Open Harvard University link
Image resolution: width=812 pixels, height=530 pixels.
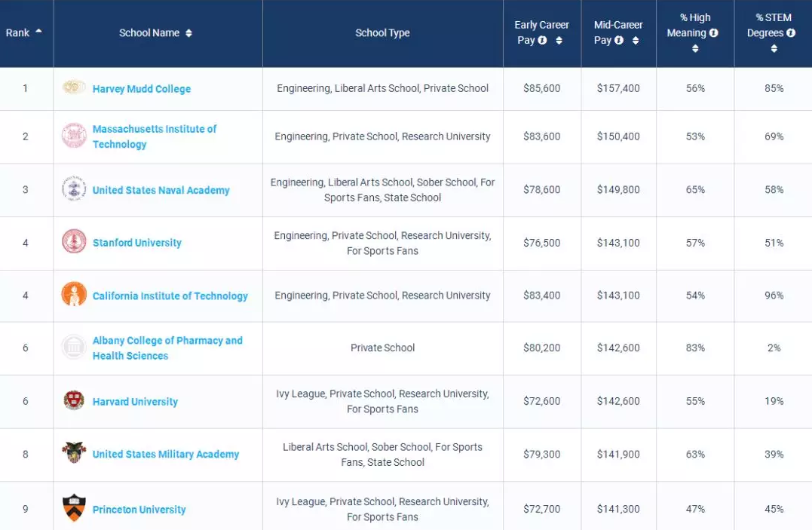(x=135, y=402)
